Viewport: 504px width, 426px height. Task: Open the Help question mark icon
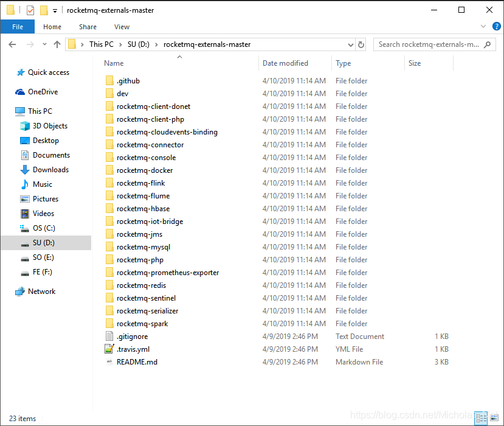(496, 26)
